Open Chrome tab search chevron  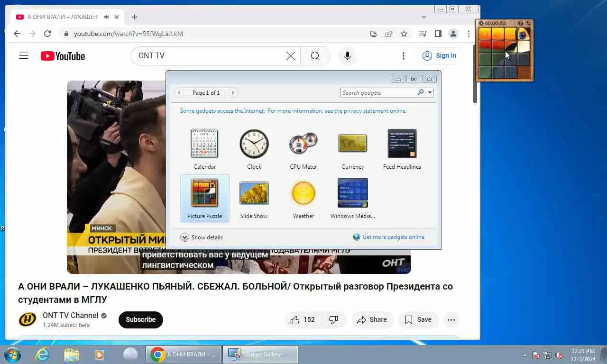[424, 17]
